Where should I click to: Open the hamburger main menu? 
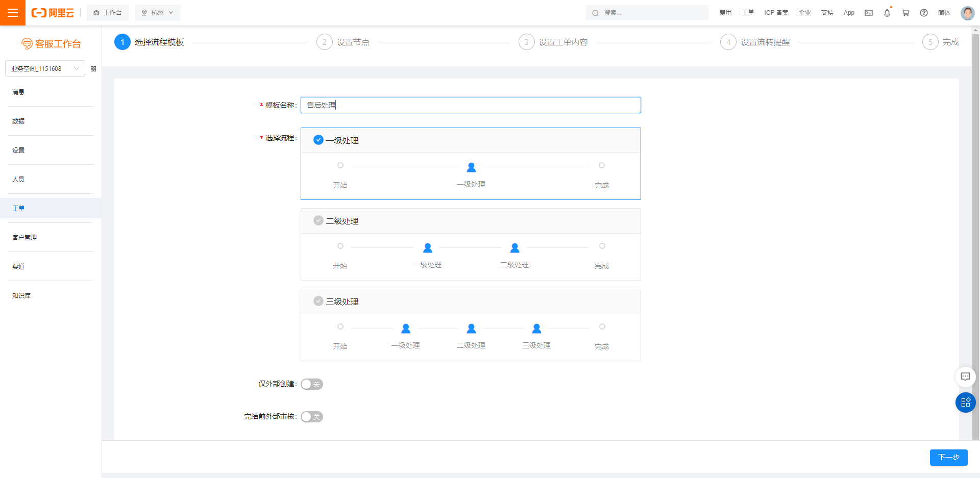pos(13,13)
